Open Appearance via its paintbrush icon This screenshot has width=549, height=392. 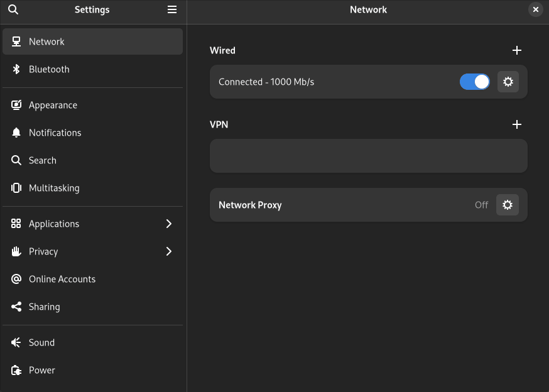click(x=16, y=105)
